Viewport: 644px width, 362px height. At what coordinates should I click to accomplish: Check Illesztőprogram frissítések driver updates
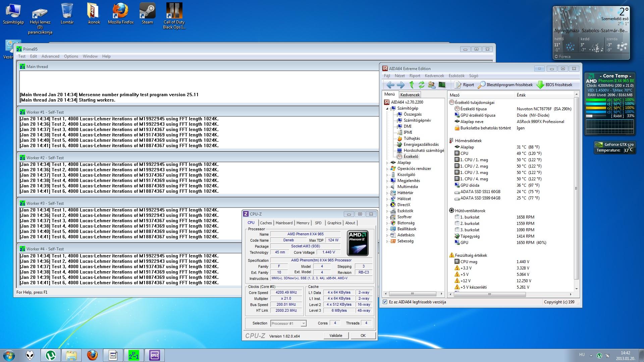(x=505, y=85)
